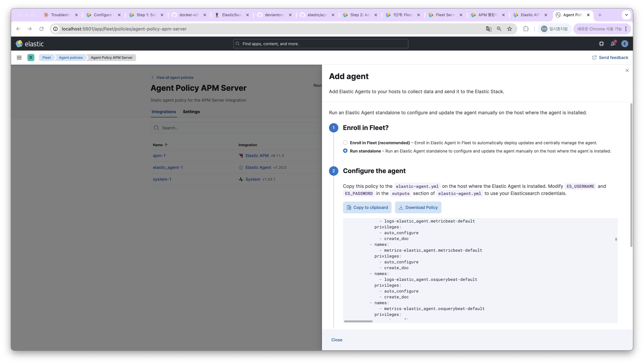The width and height of the screenshot is (644, 364).
Task: Sort the Name column ascending arrow
Action: click(x=166, y=145)
